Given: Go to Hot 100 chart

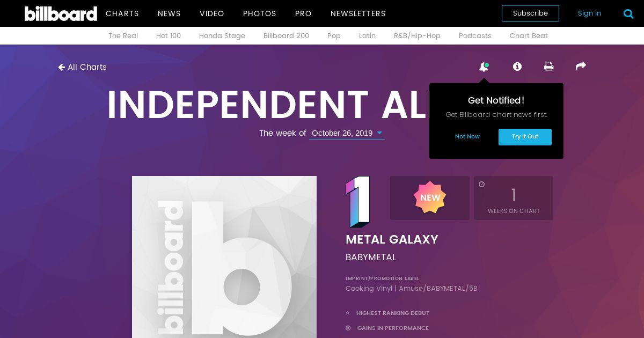Looking at the screenshot, I should 169,35.
